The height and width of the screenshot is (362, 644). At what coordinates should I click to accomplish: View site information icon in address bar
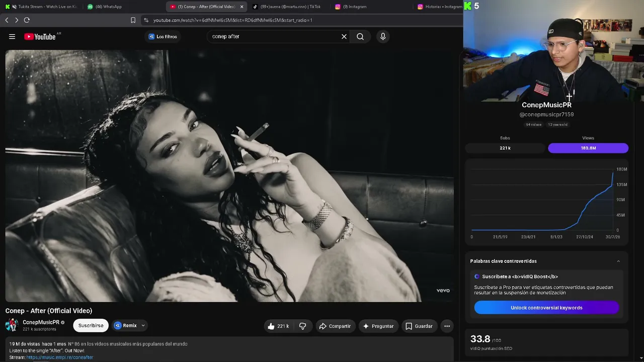tap(146, 20)
